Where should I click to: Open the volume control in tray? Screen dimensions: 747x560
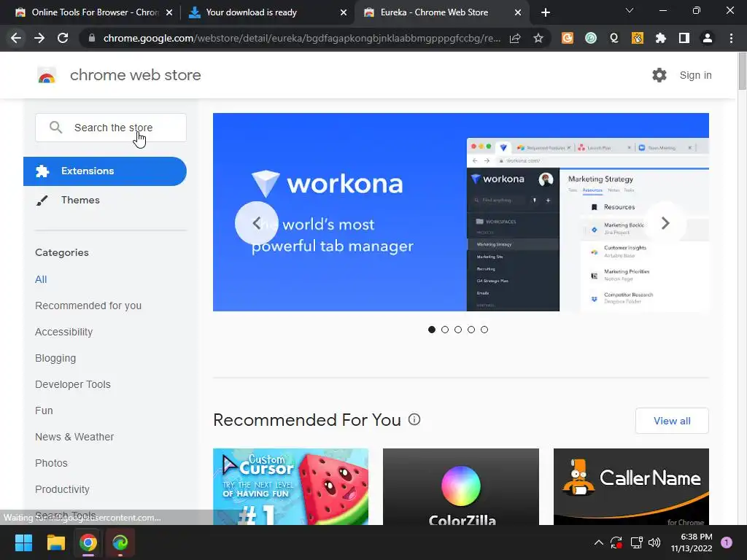pos(654,542)
